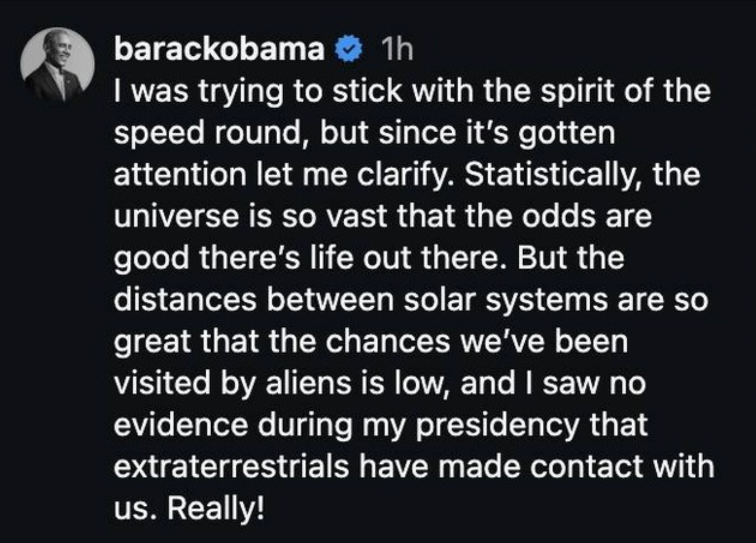Open the barackobama profile picture
This screenshot has height=543, width=756.
click(x=57, y=64)
